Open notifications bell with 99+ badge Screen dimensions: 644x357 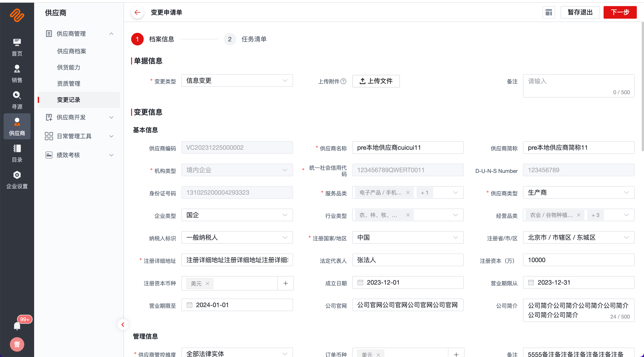coord(17,326)
